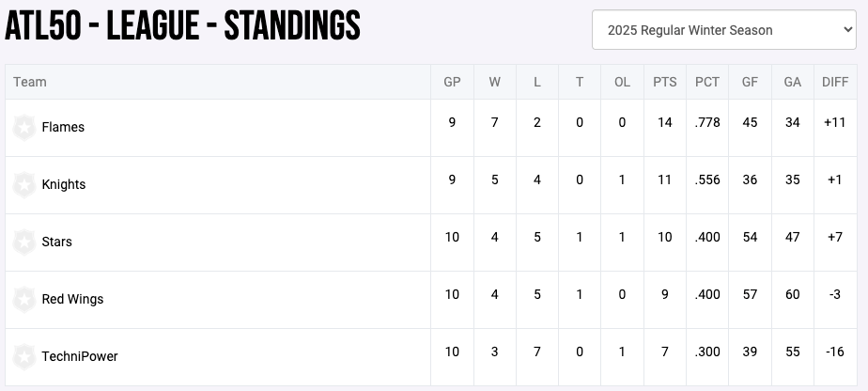Click the W wins column header

pos(495,82)
